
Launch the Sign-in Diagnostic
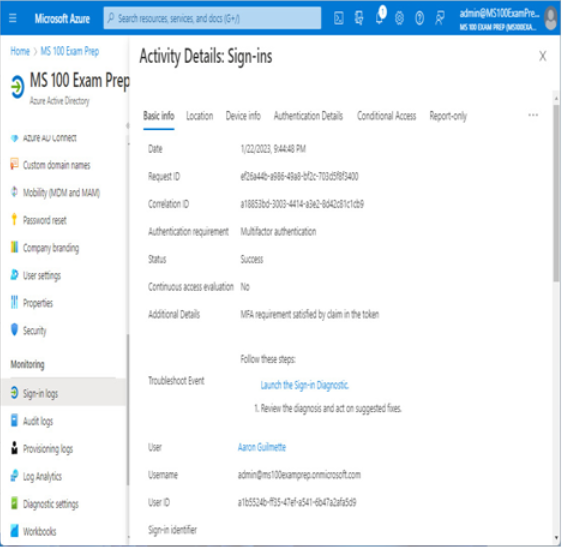coord(304,385)
